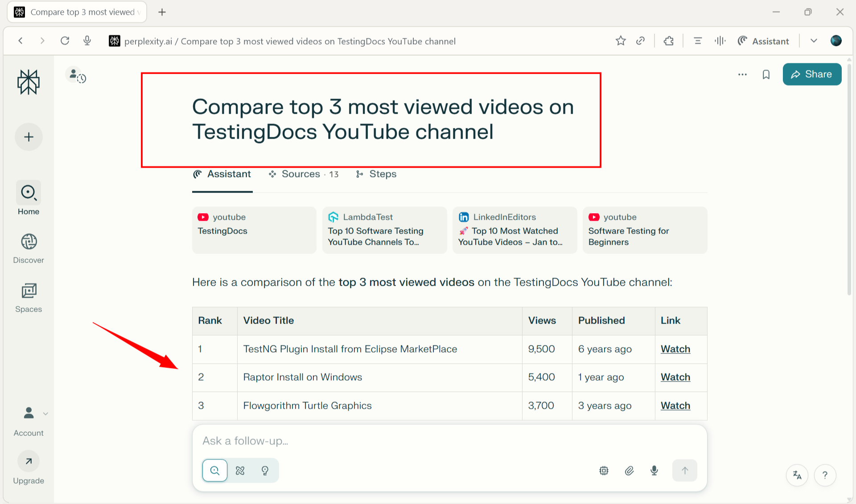
Task: Click the dictation microphone in follow-up box
Action: 654,471
